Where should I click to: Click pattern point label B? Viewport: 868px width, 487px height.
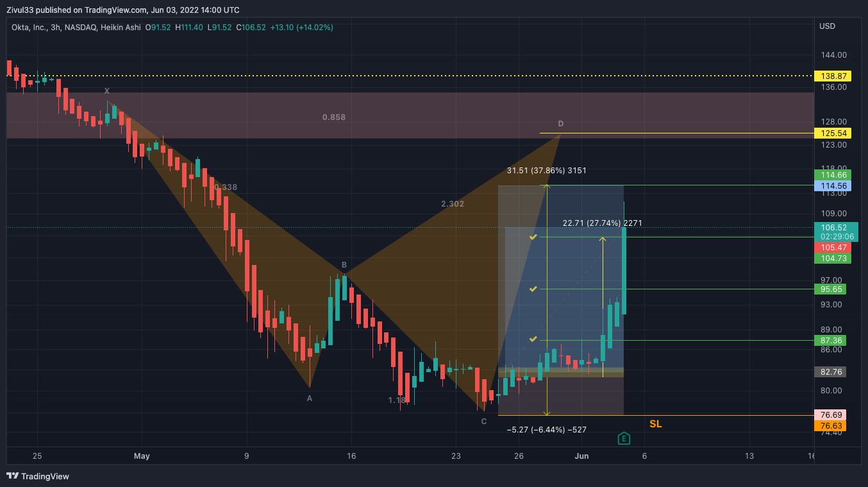click(x=344, y=265)
